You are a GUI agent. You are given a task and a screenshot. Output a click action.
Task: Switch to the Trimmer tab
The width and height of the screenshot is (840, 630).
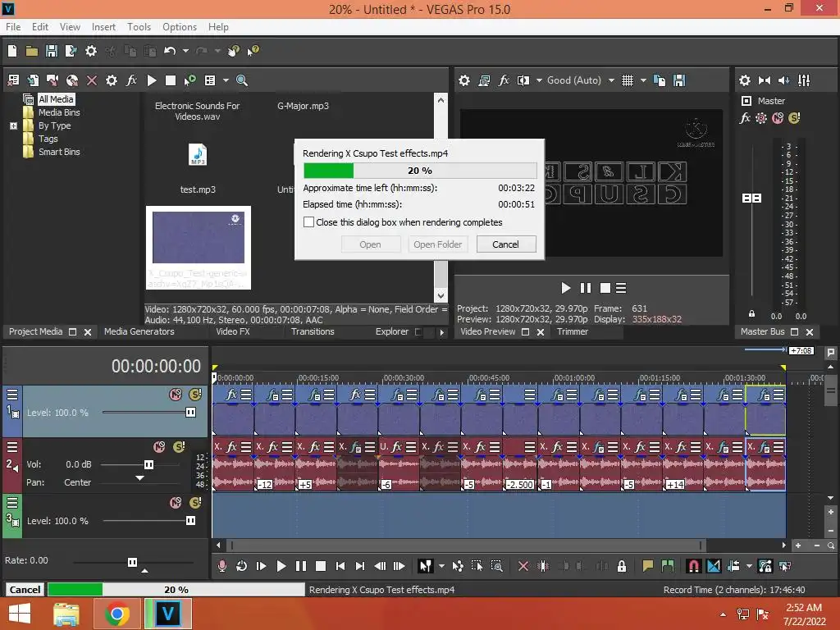click(x=572, y=331)
